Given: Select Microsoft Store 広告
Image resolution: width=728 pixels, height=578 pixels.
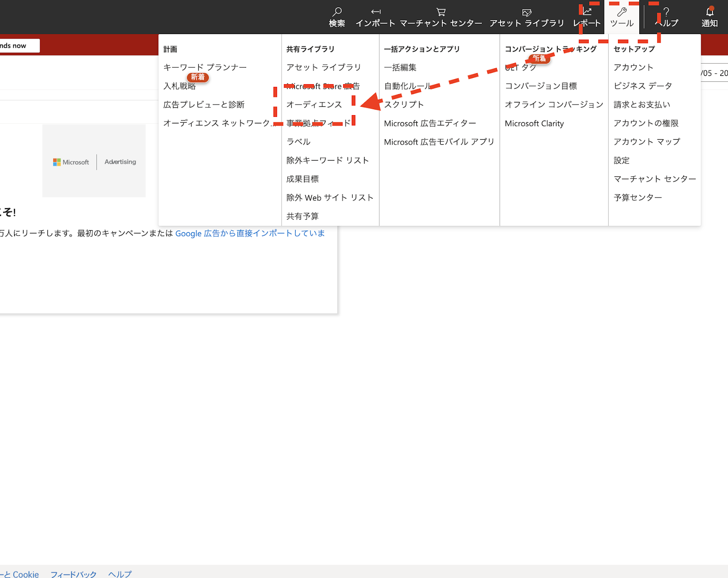Looking at the screenshot, I should tap(323, 86).
